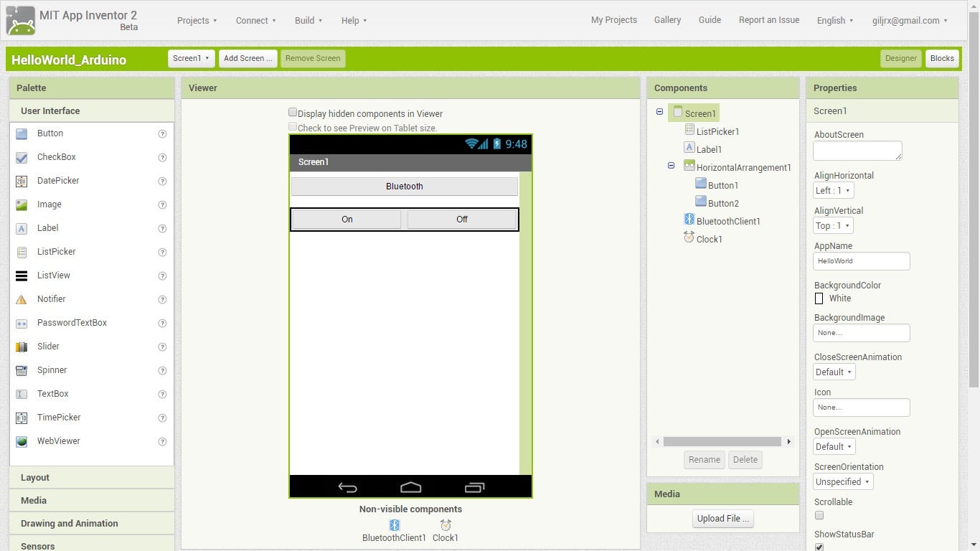Collapse the HorizontalArrangement1 tree node

[x=671, y=165]
